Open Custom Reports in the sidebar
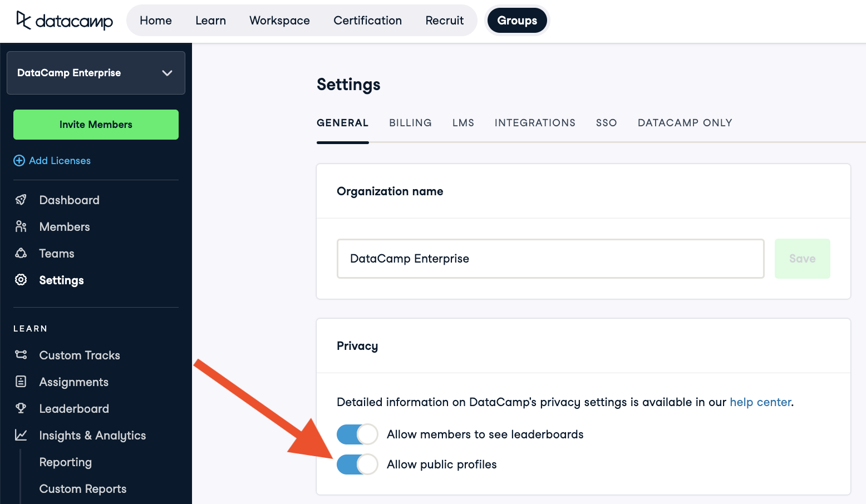Viewport: 866px width, 504px height. 83,489
